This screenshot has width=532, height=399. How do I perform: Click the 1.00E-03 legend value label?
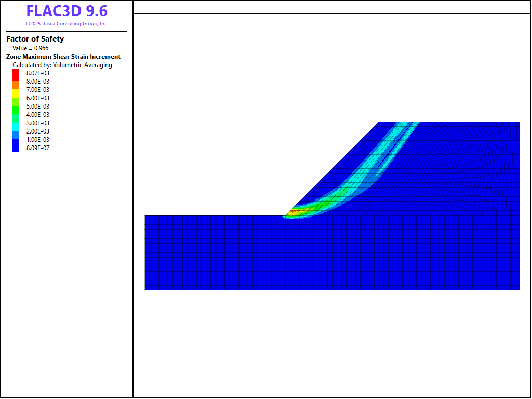(x=38, y=140)
